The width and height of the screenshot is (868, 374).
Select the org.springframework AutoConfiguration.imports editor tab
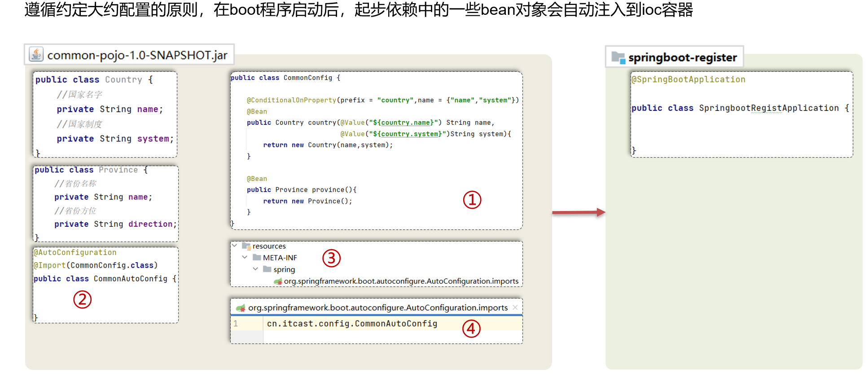click(x=378, y=308)
